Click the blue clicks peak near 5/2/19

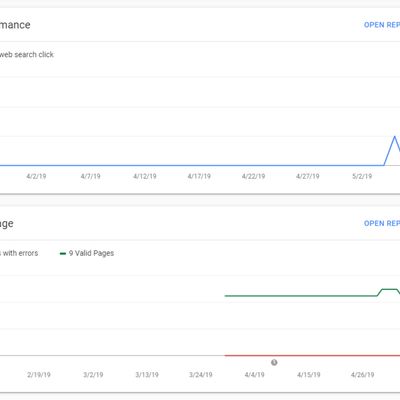tap(395, 137)
